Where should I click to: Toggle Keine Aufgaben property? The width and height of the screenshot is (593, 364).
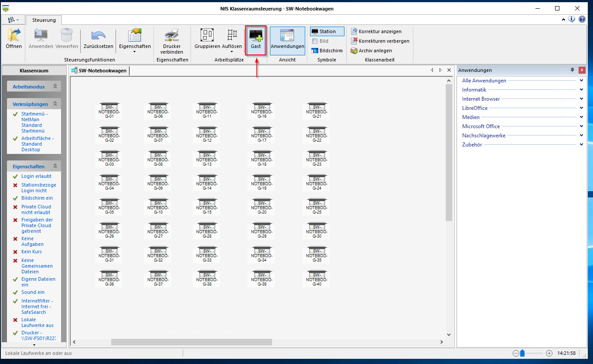click(x=32, y=242)
